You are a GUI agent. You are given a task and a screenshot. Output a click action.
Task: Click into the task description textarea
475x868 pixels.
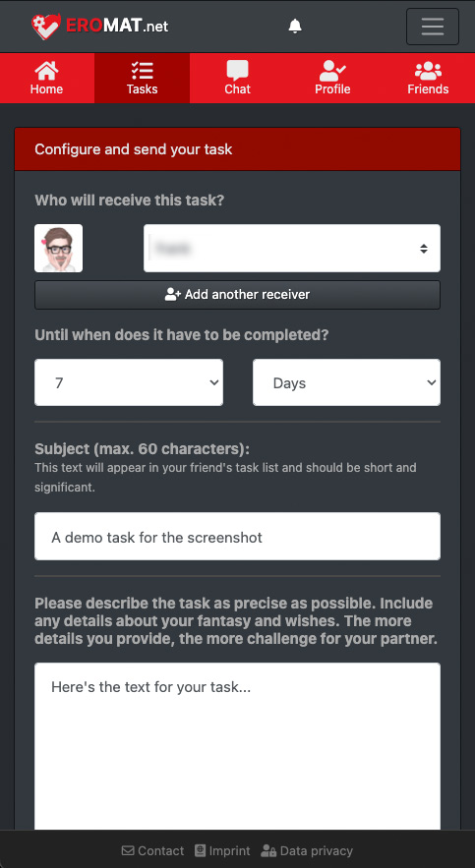tap(238, 746)
